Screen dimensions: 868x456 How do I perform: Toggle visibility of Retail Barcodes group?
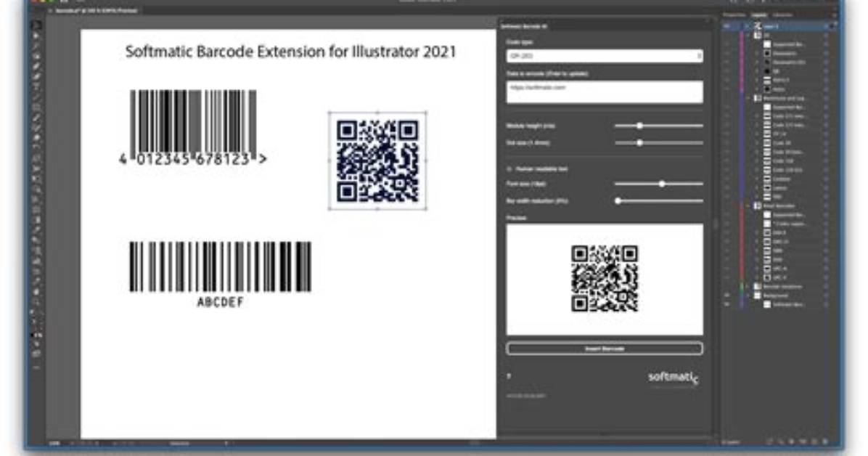tap(726, 205)
